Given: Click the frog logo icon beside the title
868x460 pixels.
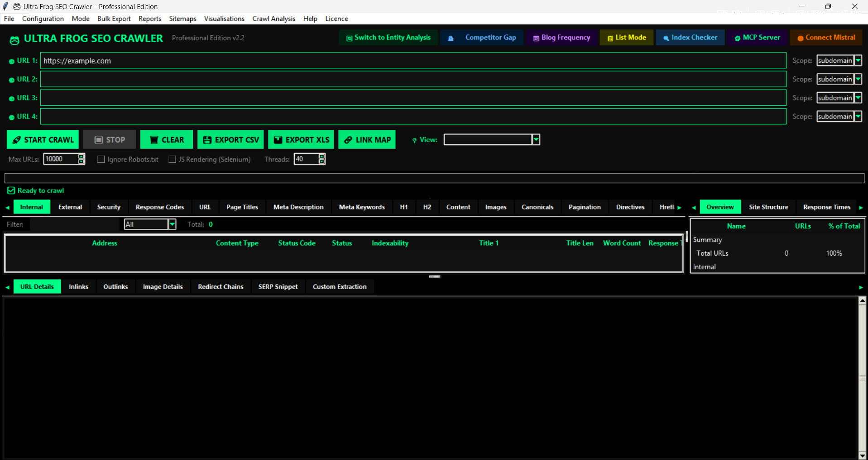Looking at the screenshot, I should pos(14,40).
